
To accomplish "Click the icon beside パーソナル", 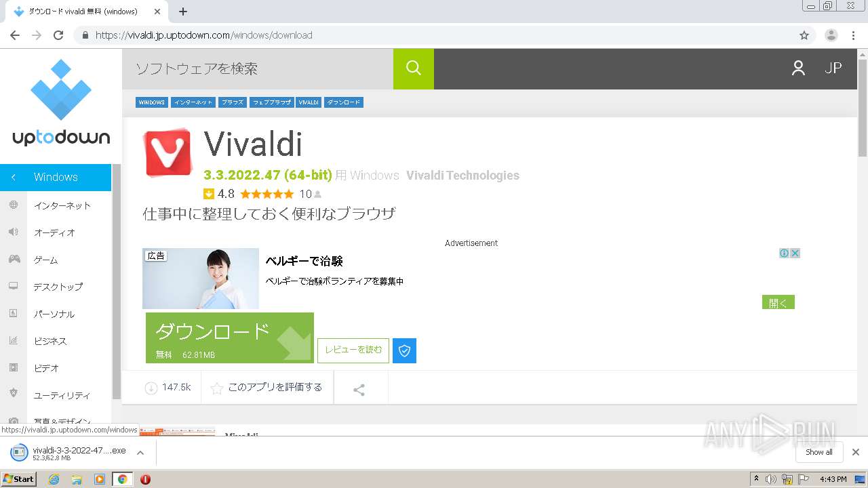I will pyautogui.click(x=14, y=313).
